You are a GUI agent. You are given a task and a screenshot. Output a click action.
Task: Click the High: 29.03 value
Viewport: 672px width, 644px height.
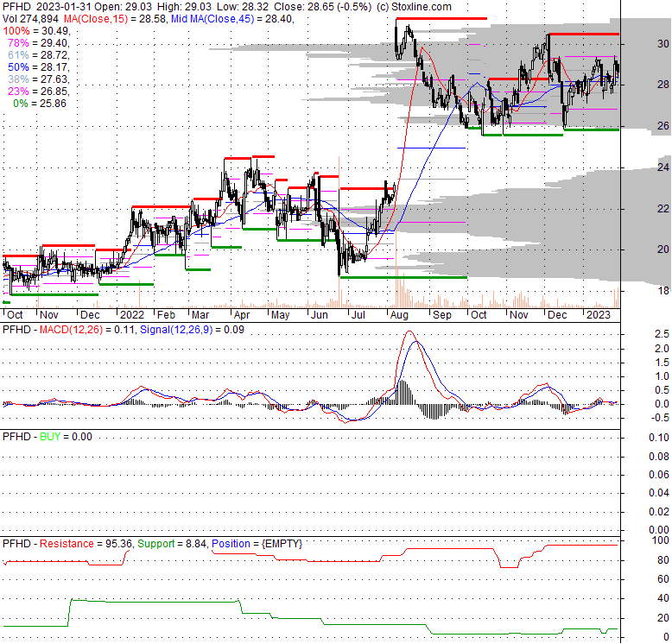click(184, 7)
